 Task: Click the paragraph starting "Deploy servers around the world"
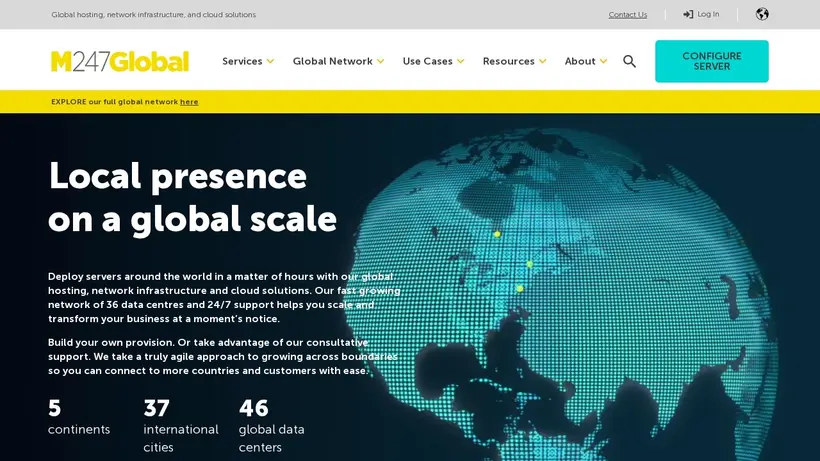224,297
